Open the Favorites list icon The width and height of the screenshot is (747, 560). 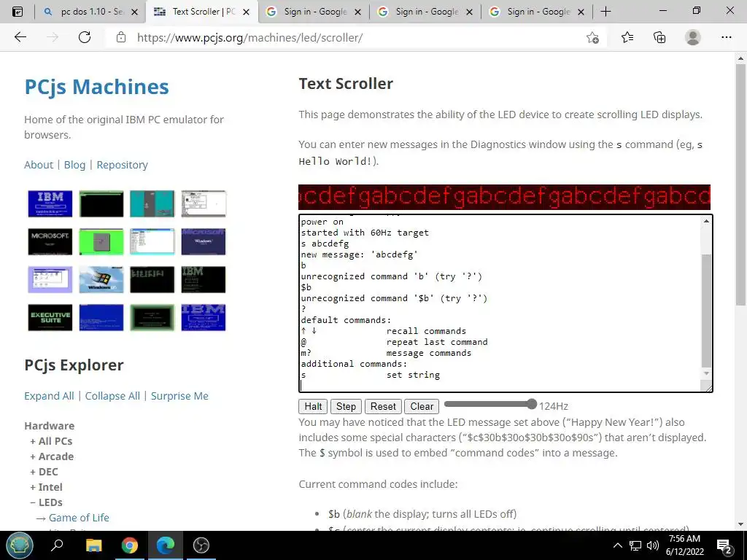627,37
